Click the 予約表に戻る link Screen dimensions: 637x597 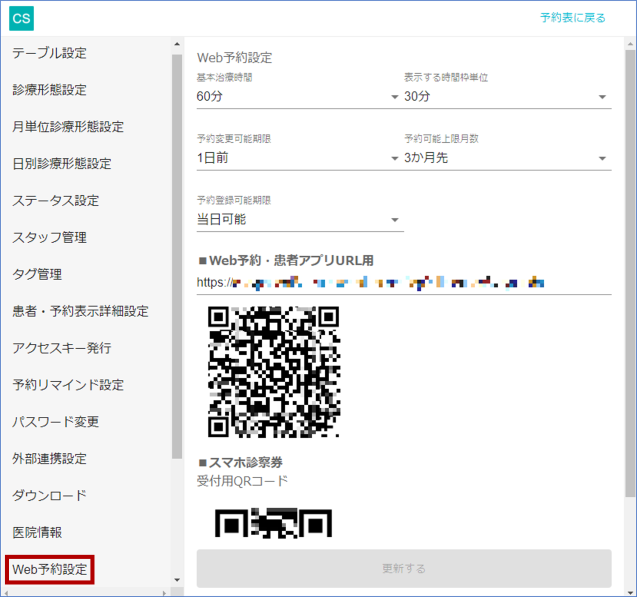tap(572, 18)
